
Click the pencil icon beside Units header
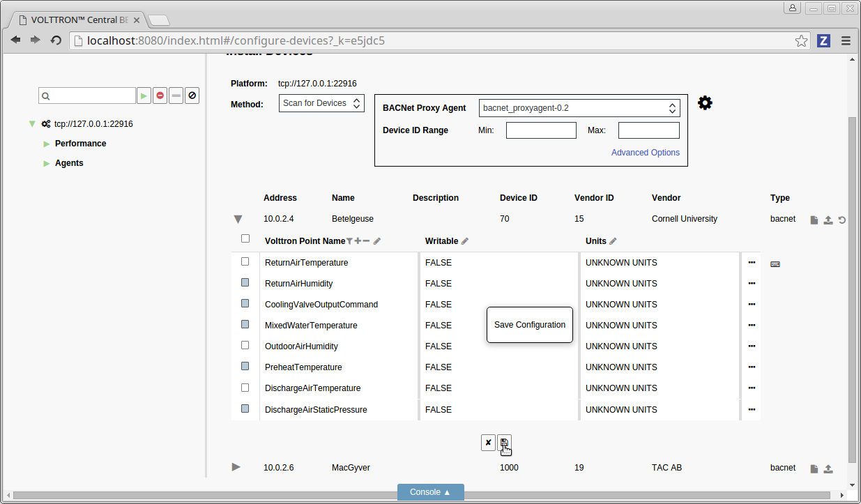pos(613,241)
